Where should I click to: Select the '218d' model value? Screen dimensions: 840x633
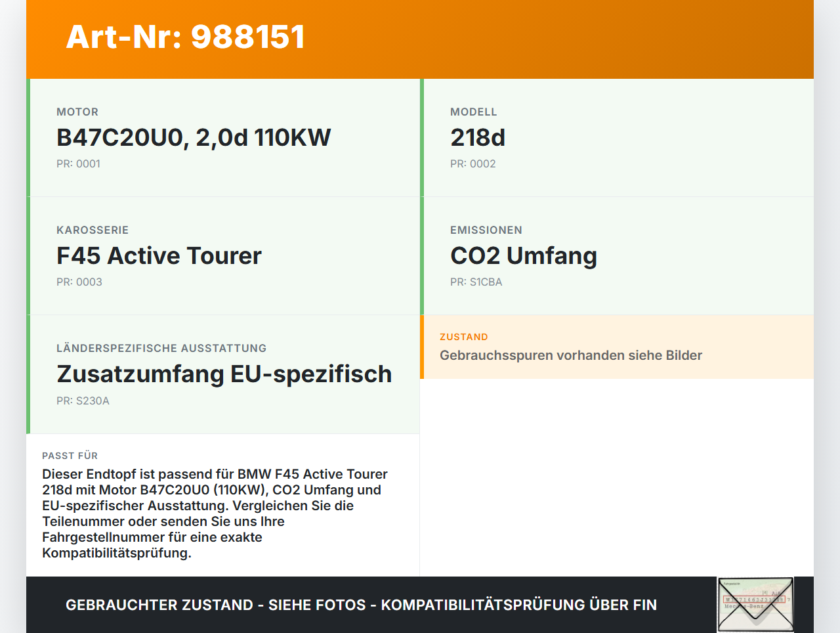tap(478, 138)
